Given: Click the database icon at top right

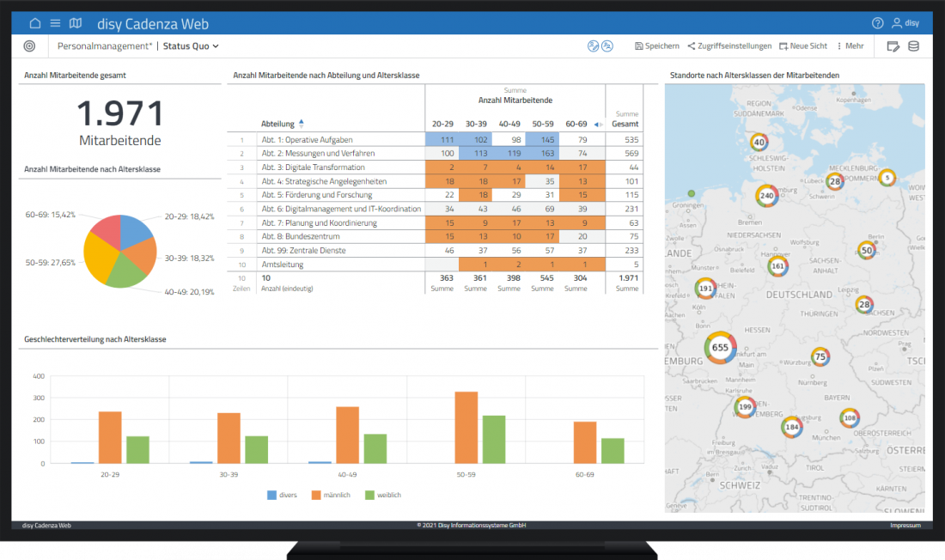Looking at the screenshot, I should [x=913, y=46].
